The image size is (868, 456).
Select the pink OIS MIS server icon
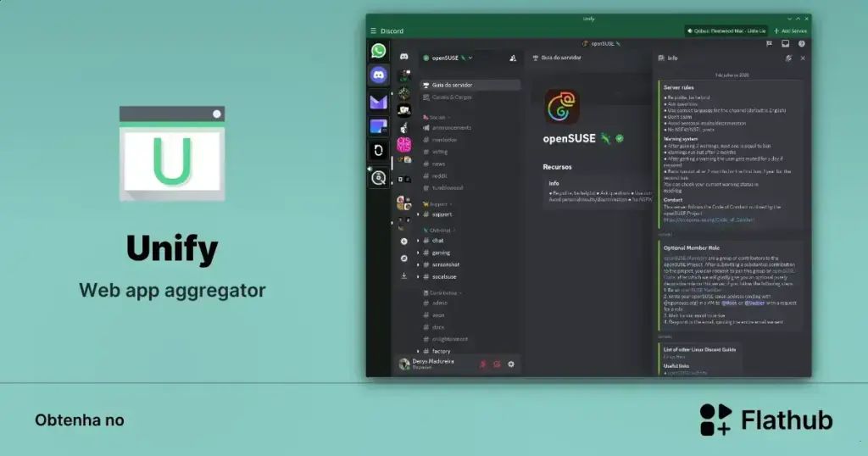404,145
